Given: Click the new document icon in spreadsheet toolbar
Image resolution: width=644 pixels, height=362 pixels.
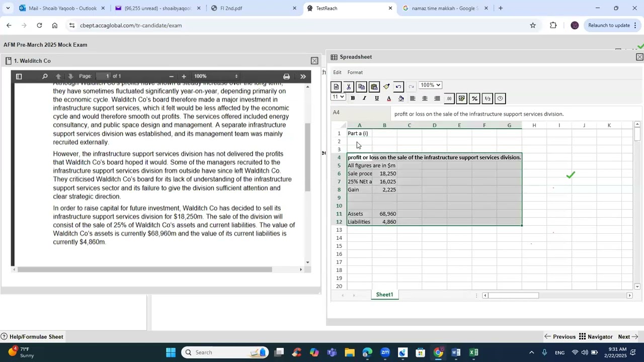Looking at the screenshot, I should (337, 86).
